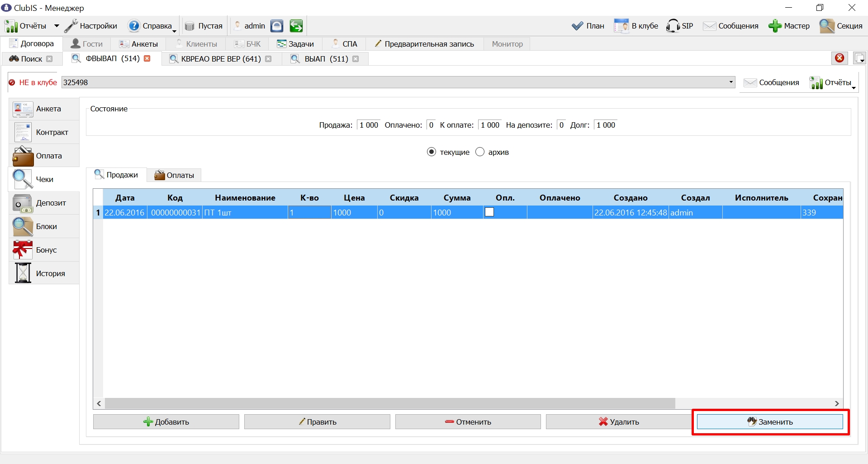Screen dimensions: 868x464
Task: Select the текущие radio button
Action: (432, 152)
